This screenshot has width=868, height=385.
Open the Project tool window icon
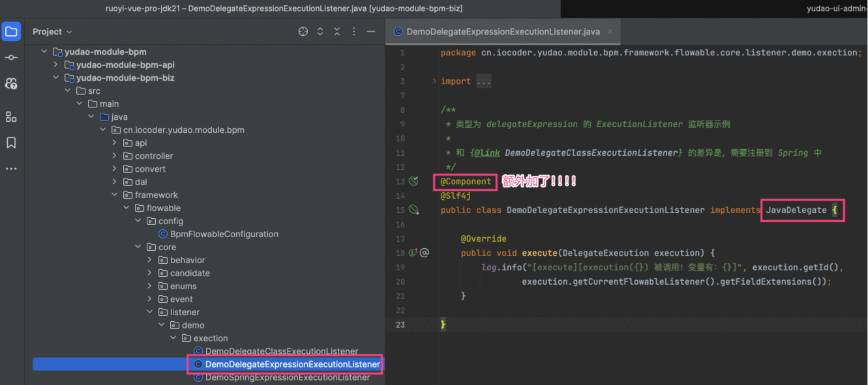point(12,31)
